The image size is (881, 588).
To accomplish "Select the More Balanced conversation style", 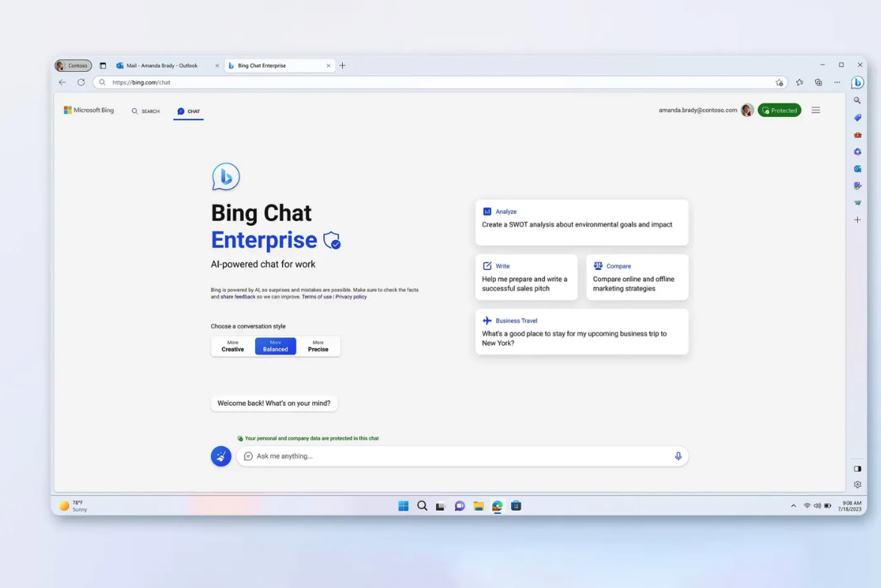I will click(275, 346).
